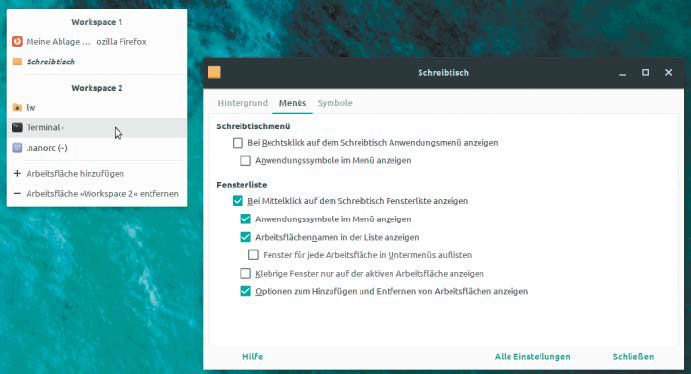Click the Firefox icon in the window list

click(17, 42)
